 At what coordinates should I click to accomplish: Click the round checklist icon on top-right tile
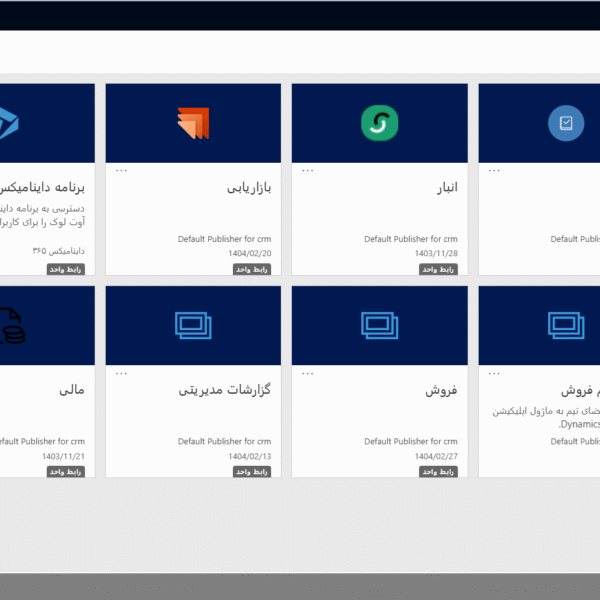[566, 123]
